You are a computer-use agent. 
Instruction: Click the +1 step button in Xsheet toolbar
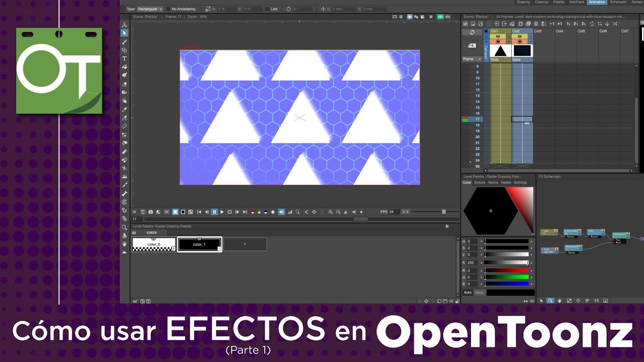(x=559, y=24)
